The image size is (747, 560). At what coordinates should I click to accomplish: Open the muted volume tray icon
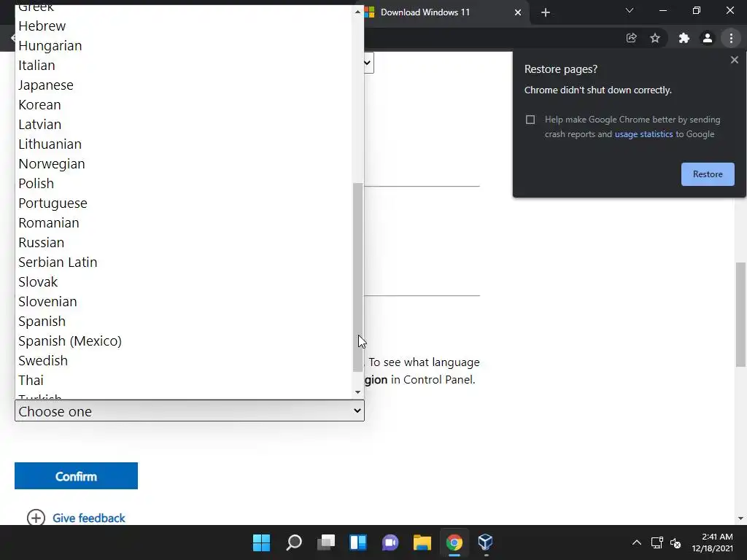click(x=675, y=542)
